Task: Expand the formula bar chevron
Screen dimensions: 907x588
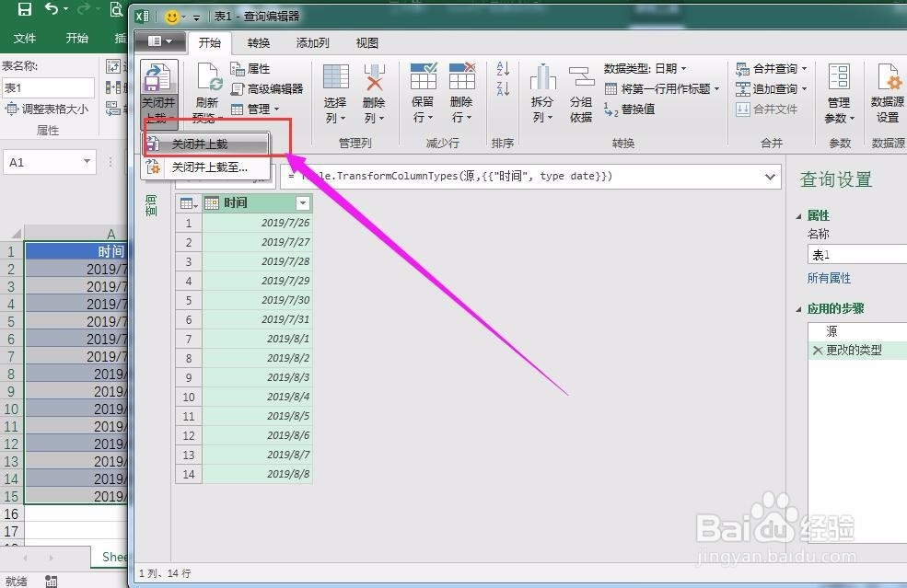Action: pyautogui.click(x=770, y=177)
